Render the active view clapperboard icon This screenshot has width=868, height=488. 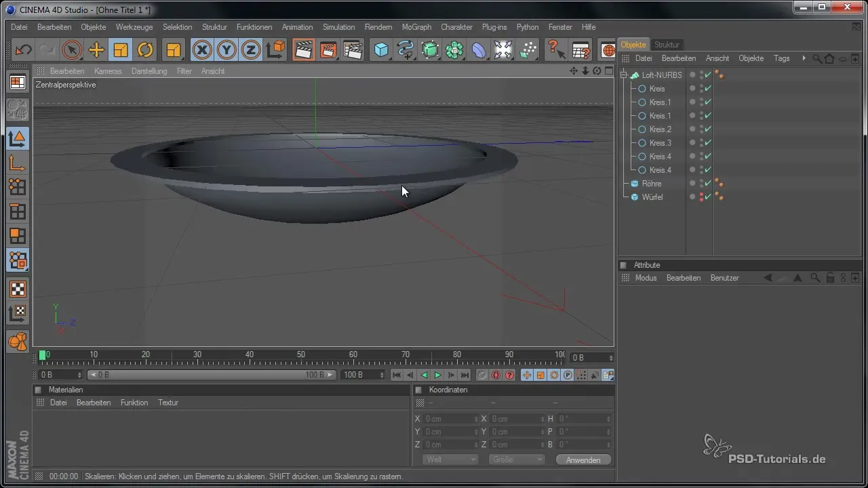pos(303,50)
